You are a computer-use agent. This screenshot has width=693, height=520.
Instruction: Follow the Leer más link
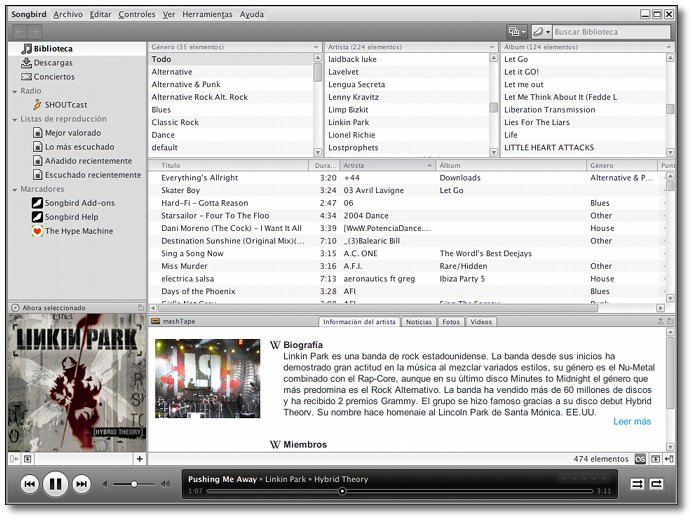[632, 421]
